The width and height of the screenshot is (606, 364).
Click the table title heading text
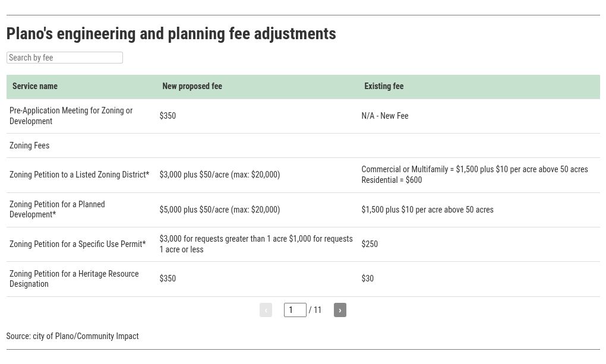pyautogui.click(x=171, y=34)
